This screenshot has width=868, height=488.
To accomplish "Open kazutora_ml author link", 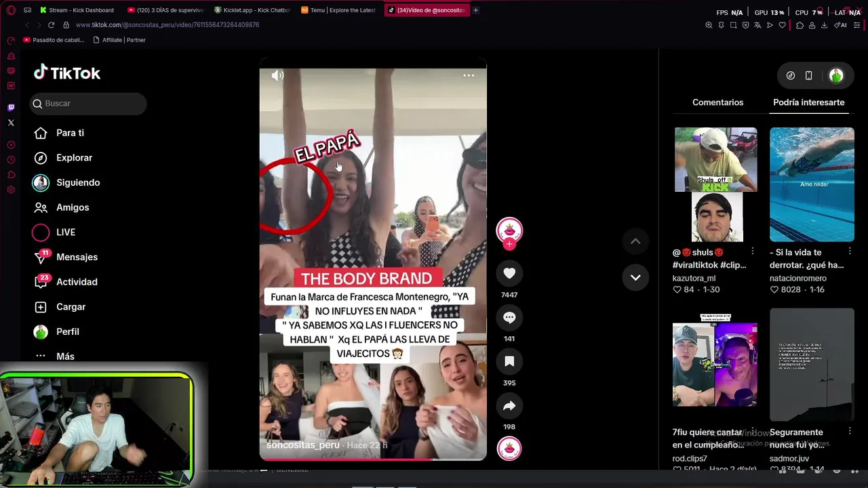I will point(694,278).
